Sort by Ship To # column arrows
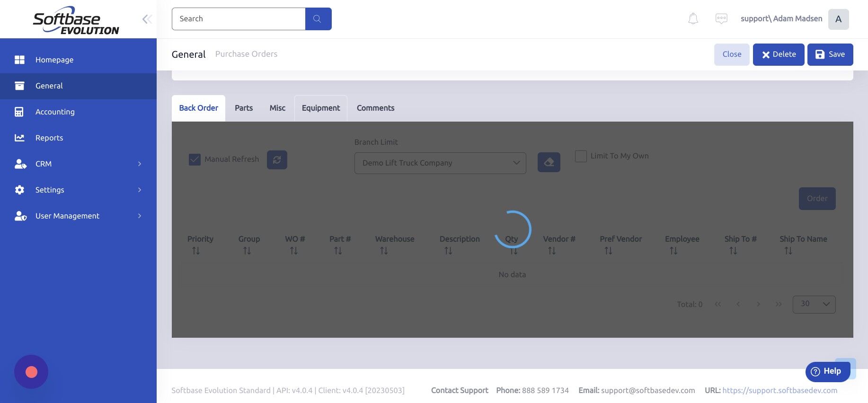This screenshot has width=868, height=403. point(733,251)
